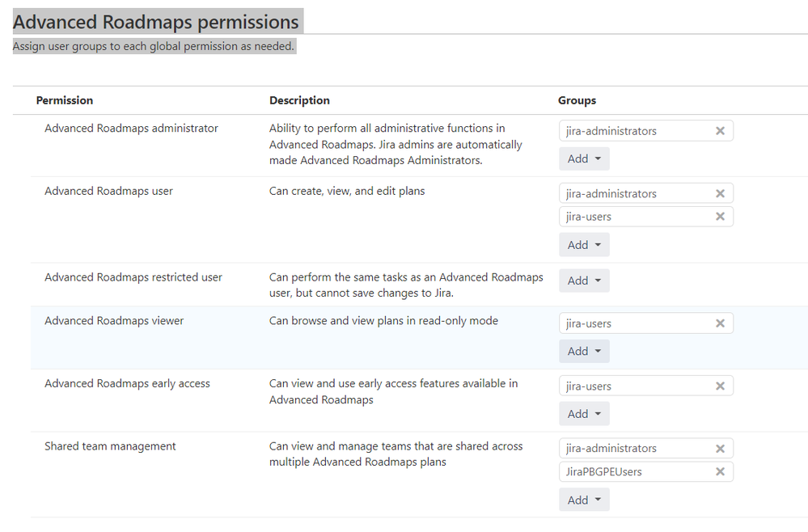
Task: Click the JiraPBGPEUsers group field
Action: click(631, 472)
